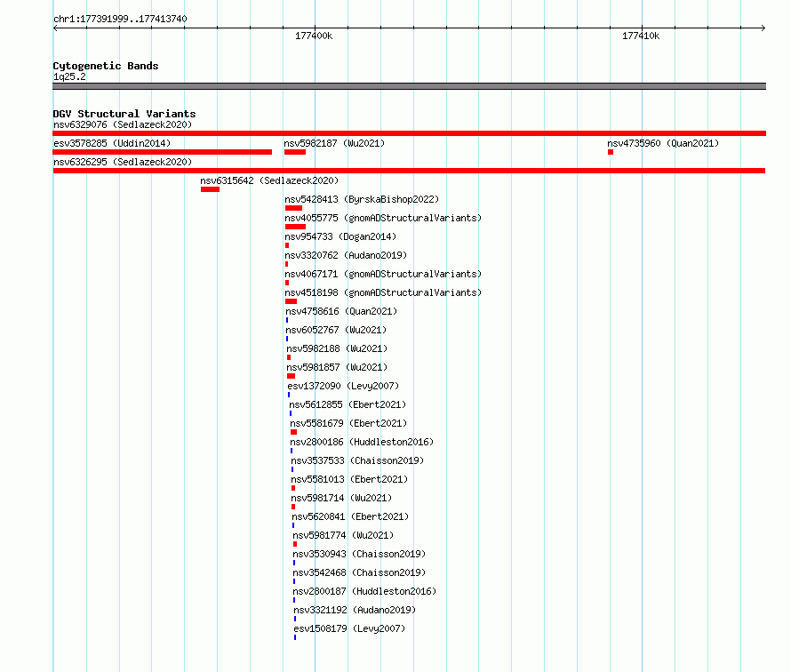The height and width of the screenshot is (672, 791).
Task: Select the nsv3542468 (Chaisson2019) label
Action: coord(359,572)
